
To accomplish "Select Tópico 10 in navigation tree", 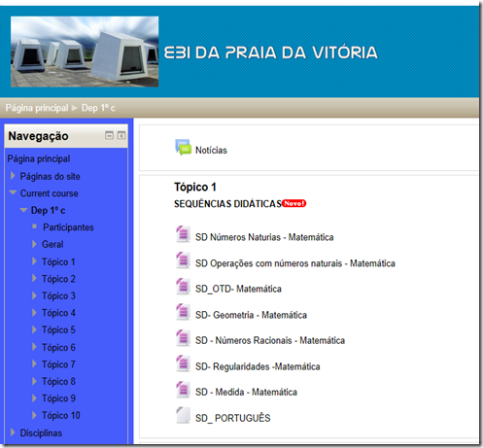I will click(61, 415).
